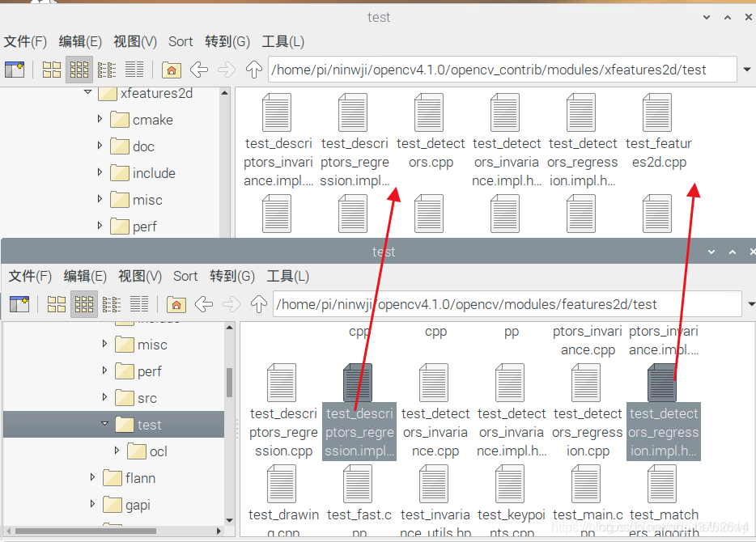The width and height of the screenshot is (756, 542).
Task: Select the src folder in lower tree
Action: (x=136, y=399)
